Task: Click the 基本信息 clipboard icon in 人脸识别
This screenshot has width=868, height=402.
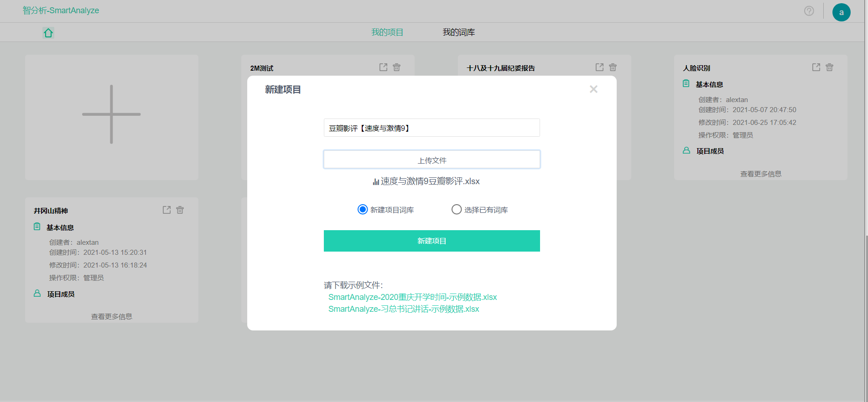Action: [x=686, y=83]
